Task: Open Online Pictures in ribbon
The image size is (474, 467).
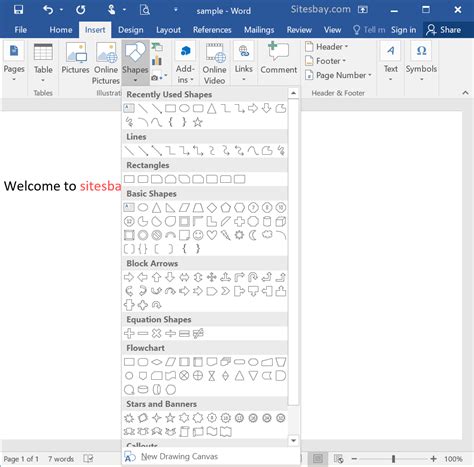Action: pyautogui.click(x=106, y=63)
